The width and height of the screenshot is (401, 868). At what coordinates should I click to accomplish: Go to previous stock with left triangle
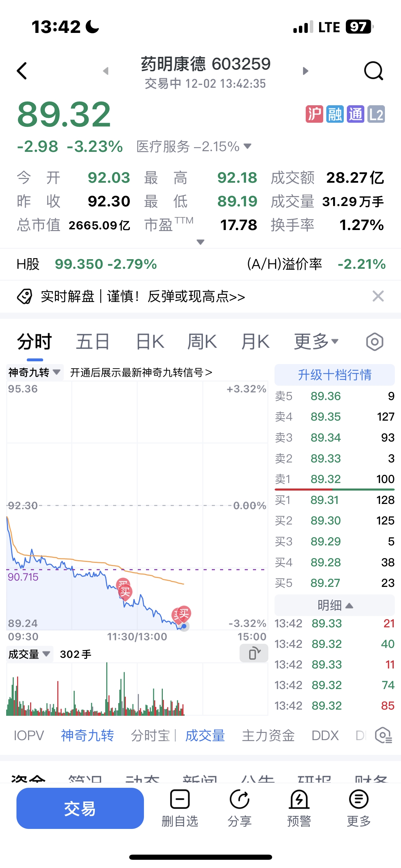[106, 71]
